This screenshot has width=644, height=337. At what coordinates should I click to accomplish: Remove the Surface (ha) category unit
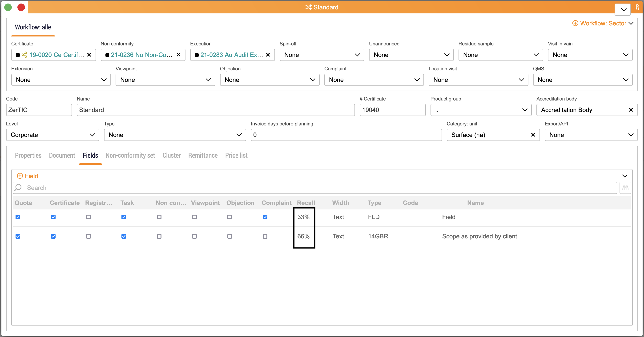click(533, 135)
